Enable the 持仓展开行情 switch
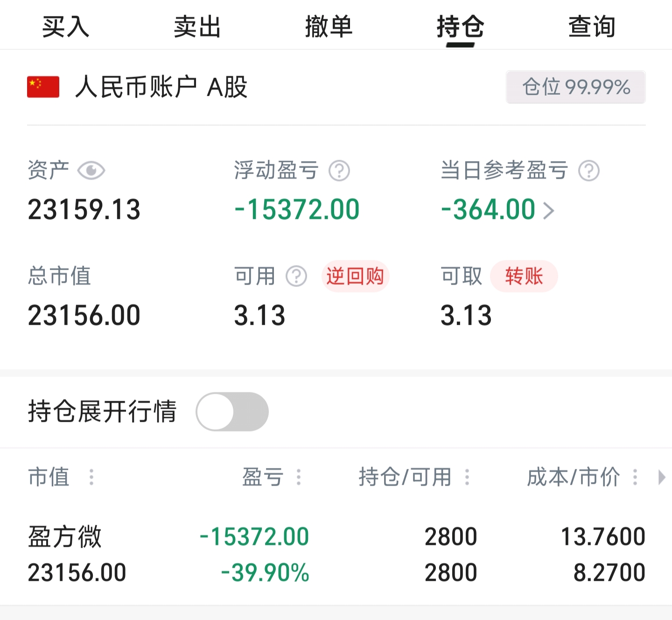The width and height of the screenshot is (672, 620). 232,411
